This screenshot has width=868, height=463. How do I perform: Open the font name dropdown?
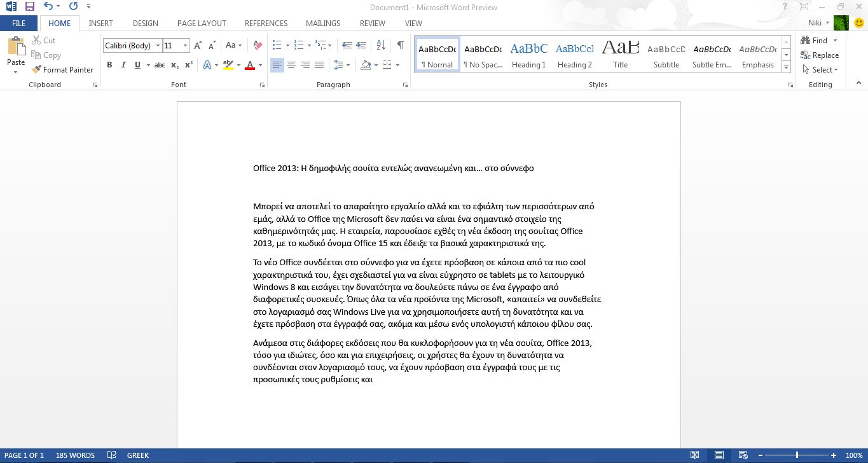coord(158,45)
